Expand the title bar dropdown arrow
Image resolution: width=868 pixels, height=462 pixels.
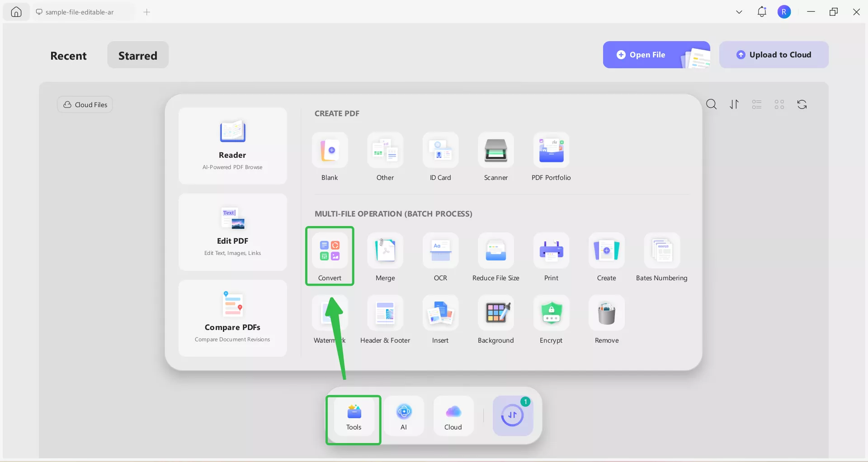click(x=739, y=12)
